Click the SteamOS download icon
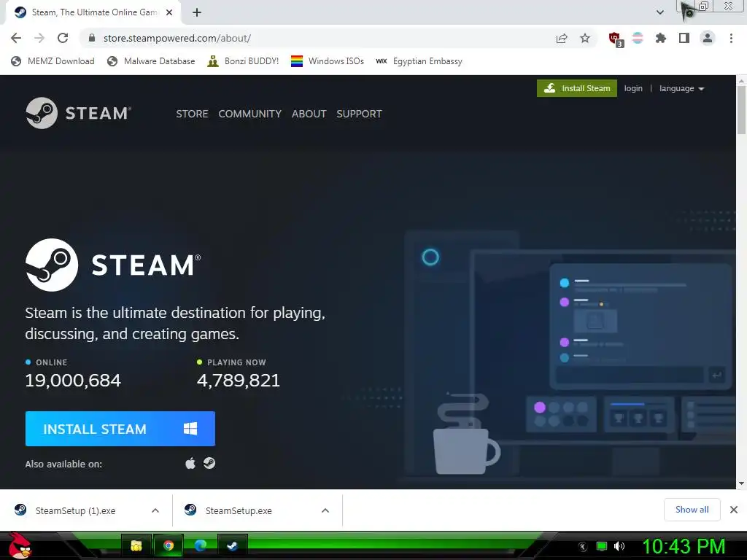 pos(209,463)
